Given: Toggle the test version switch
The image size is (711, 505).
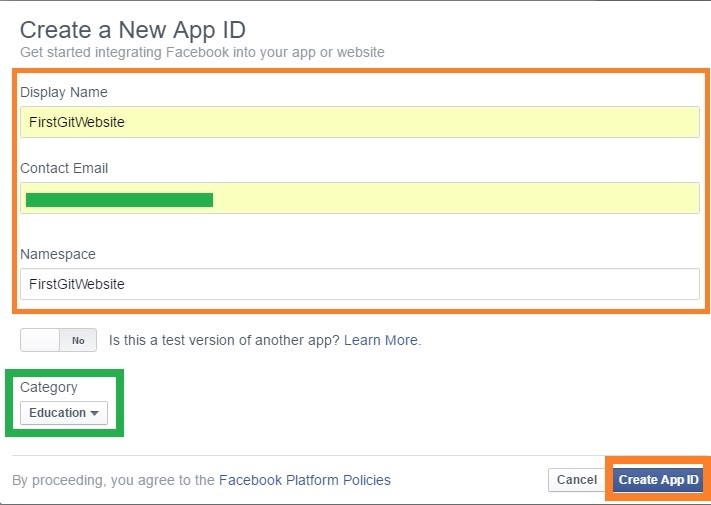Looking at the screenshot, I should 58,340.
